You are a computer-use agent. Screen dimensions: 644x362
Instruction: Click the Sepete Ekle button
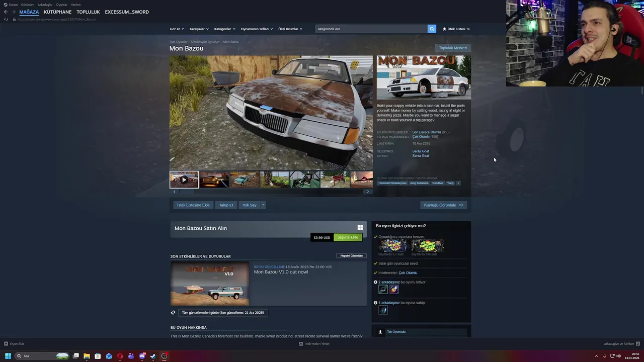348,237
